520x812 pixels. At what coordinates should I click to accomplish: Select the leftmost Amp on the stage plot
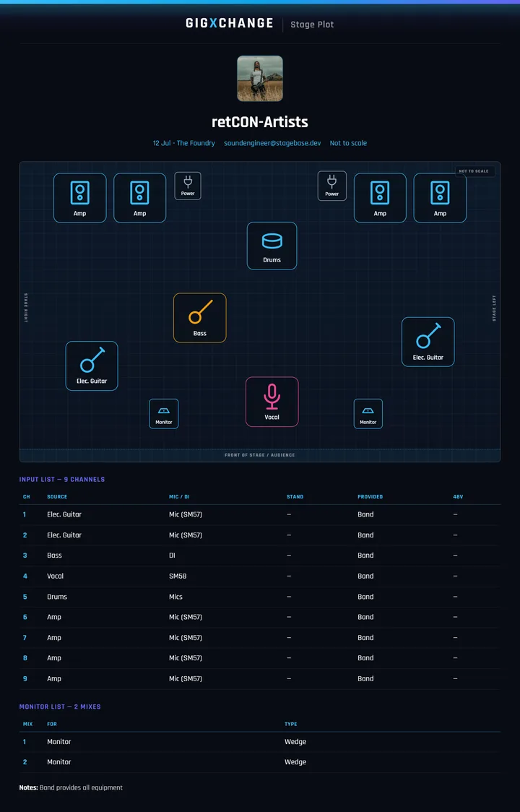(x=79, y=198)
